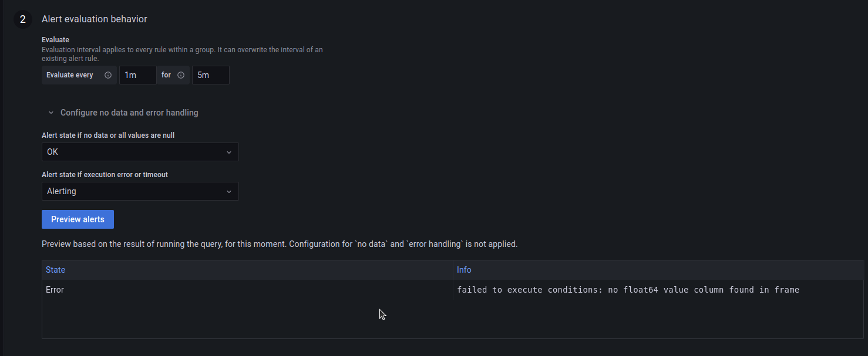Click the collapse arrow before Configure no data
Screen dimensions: 868x356
50,112
